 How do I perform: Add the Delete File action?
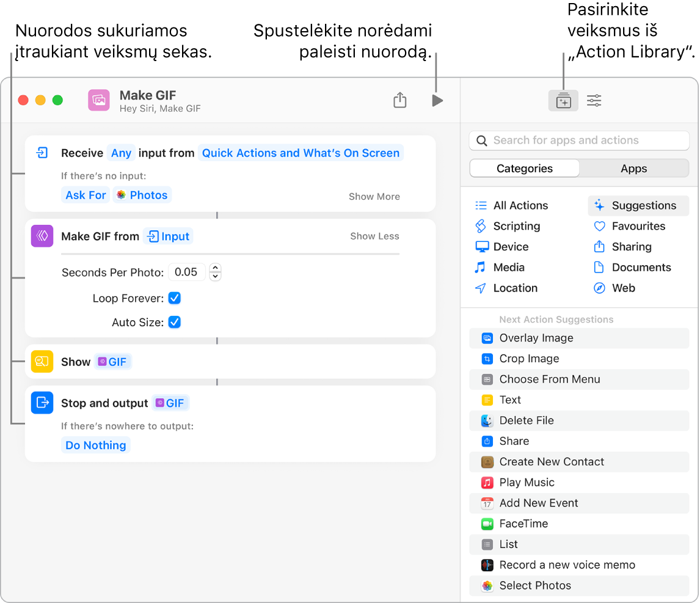[526, 420]
